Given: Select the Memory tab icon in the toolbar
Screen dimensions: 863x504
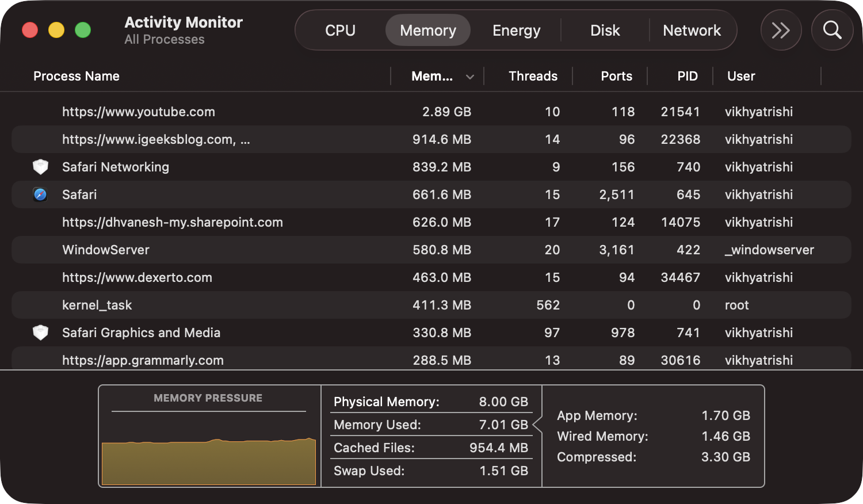Looking at the screenshot, I should 427,30.
